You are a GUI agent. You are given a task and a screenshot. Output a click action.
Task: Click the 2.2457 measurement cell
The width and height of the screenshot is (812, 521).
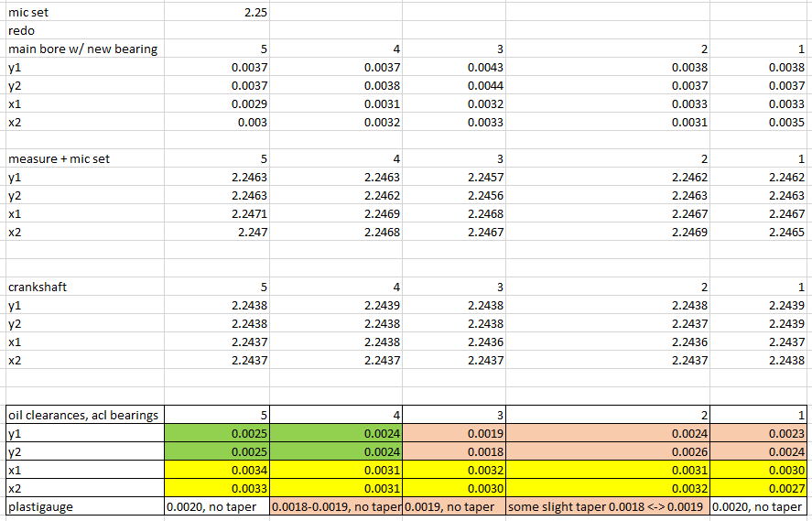[x=454, y=177]
